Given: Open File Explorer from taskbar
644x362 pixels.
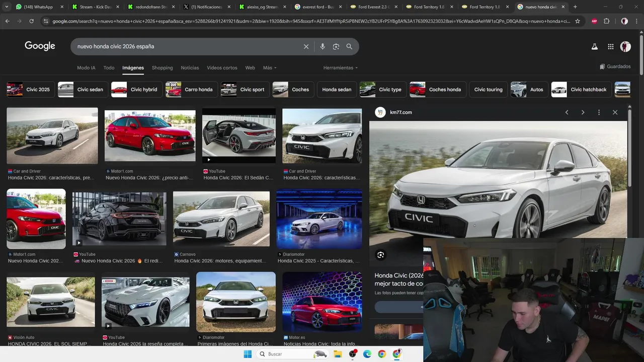Looking at the screenshot, I should click(338, 354).
